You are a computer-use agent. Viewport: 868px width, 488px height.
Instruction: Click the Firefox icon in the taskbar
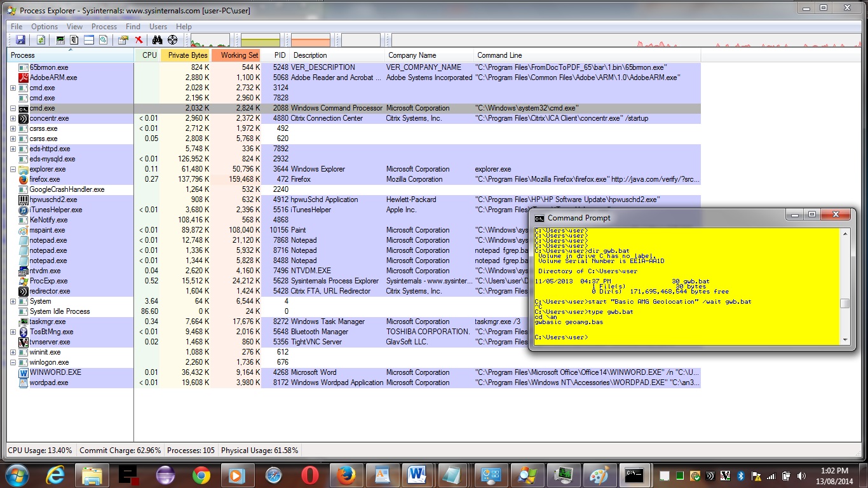click(346, 475)
